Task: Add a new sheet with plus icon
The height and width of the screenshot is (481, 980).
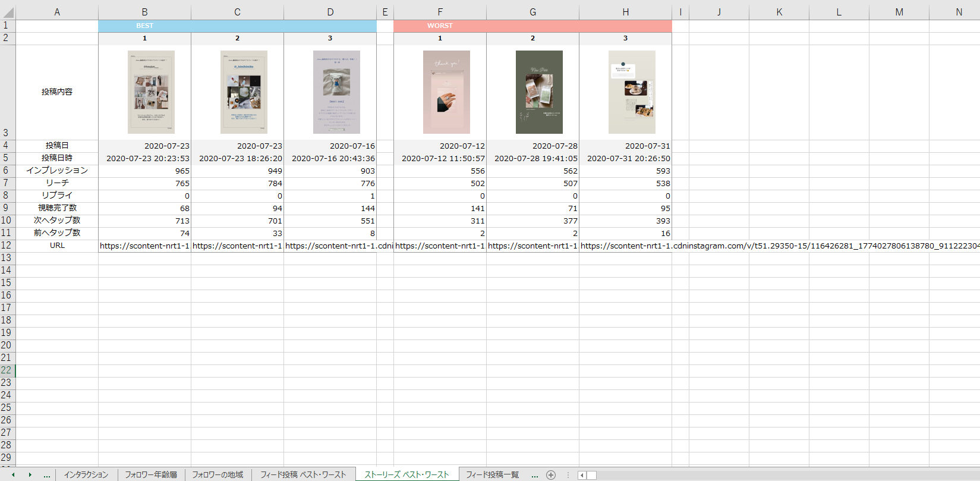Action: click(x=551, y=474)
